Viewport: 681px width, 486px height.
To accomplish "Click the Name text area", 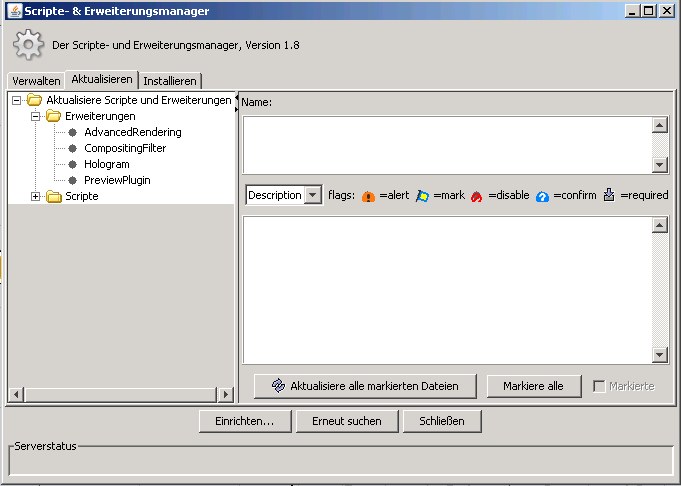I will 447,145.
